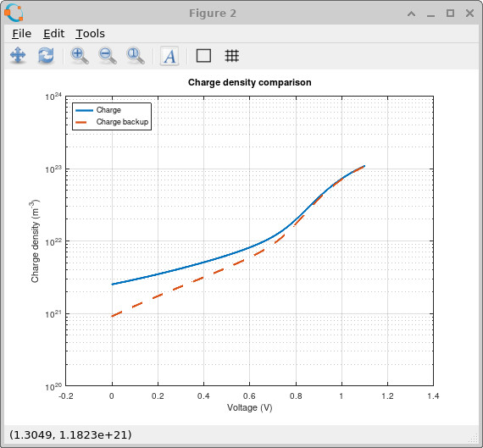This screenshot has width=483, height=448.
Task: Click y-axis tick label 10^24
Action: tap(53, 97)
